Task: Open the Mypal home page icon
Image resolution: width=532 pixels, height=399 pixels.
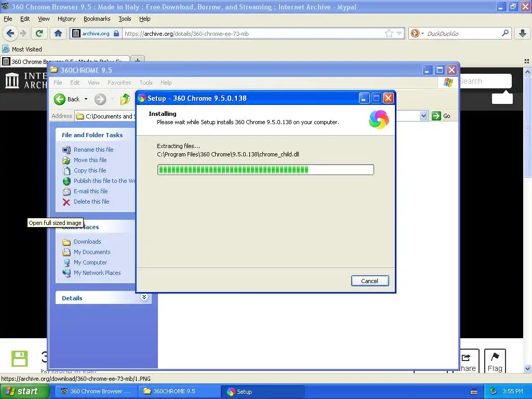Action: pyautogui.click(x=58, y=33)
